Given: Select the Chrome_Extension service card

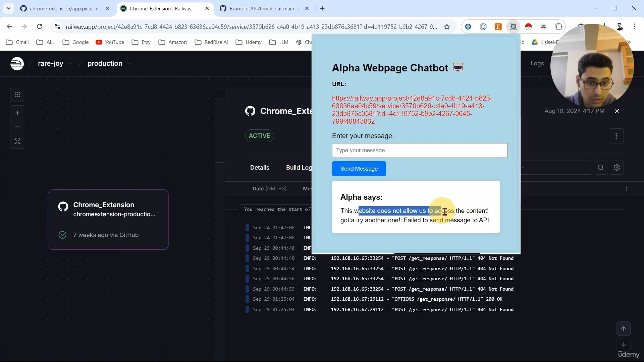Looking at the screenshot, I should click(108, 220).
